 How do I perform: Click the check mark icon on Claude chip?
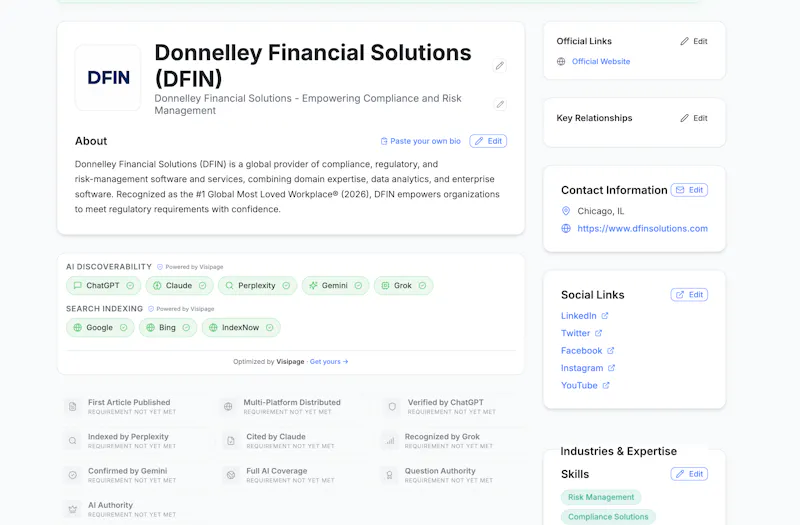[203, 286]
